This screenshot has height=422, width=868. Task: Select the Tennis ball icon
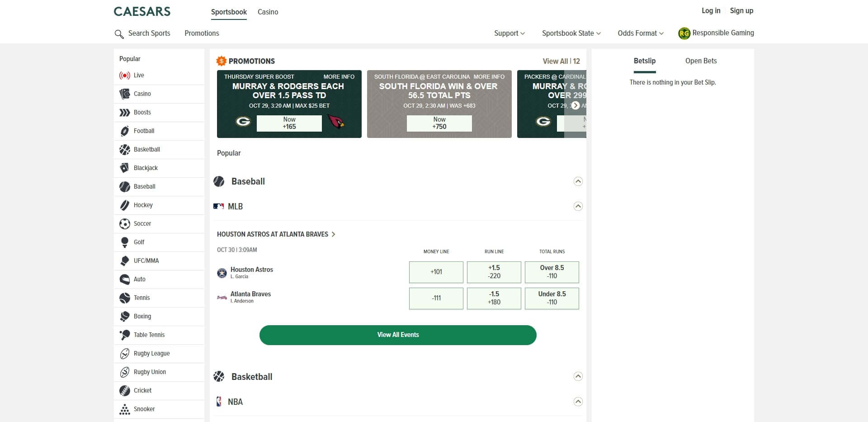click(x=124, y=298)
